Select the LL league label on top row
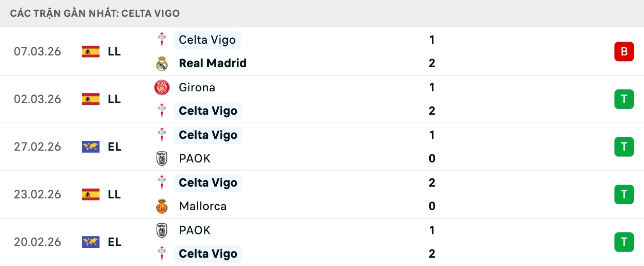This screenshot has width=644, height=266. 114,52
